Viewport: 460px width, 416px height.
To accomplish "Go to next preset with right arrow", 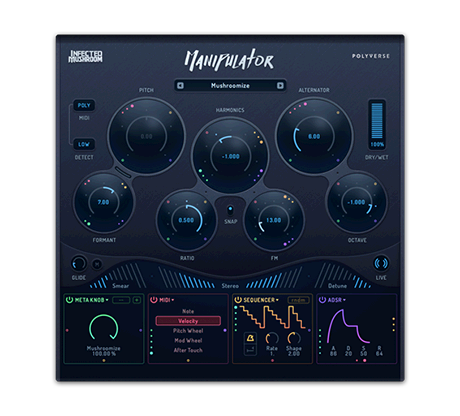I will coord(280,86).
